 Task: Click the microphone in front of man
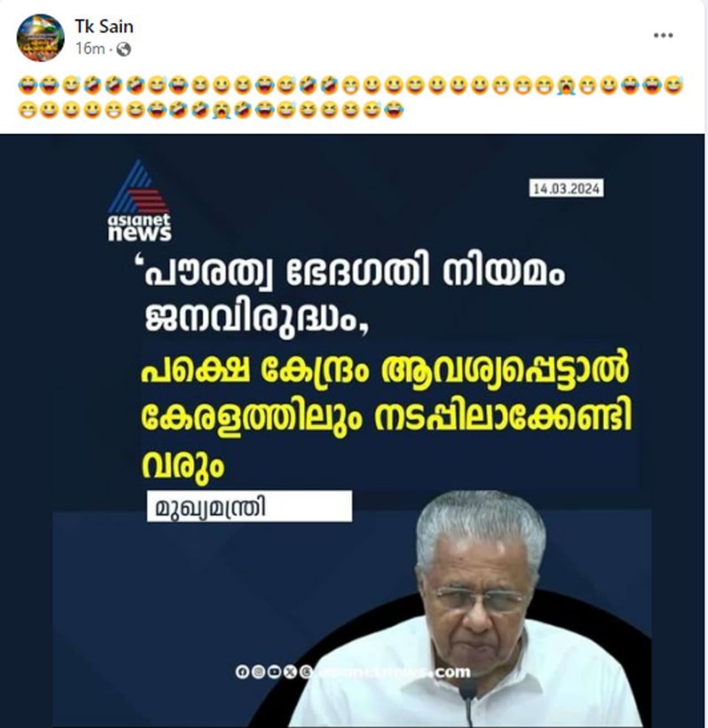[x=468, y=699]
